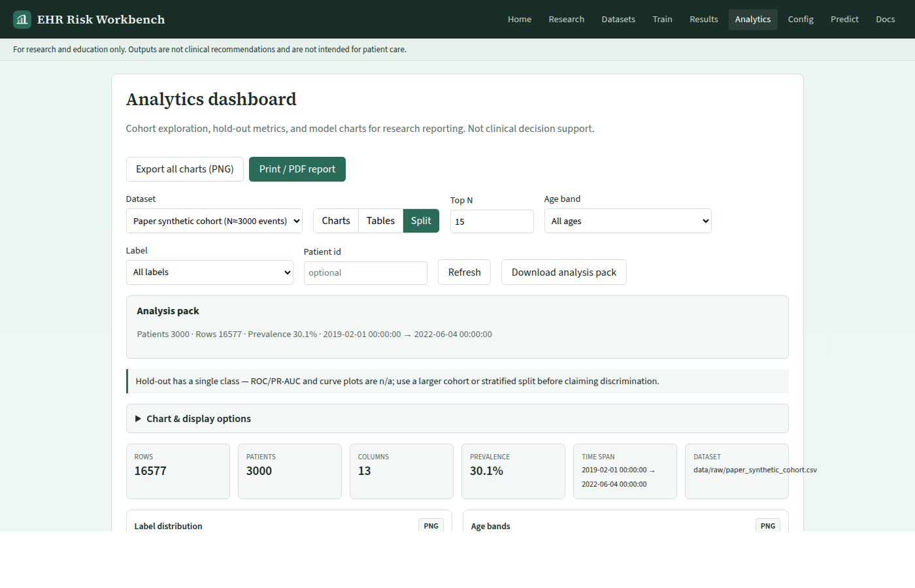This screenshot has width=915, height=588.
Task: Click the ROWS 16577 stat card
Action: click(x=178, y=472)
